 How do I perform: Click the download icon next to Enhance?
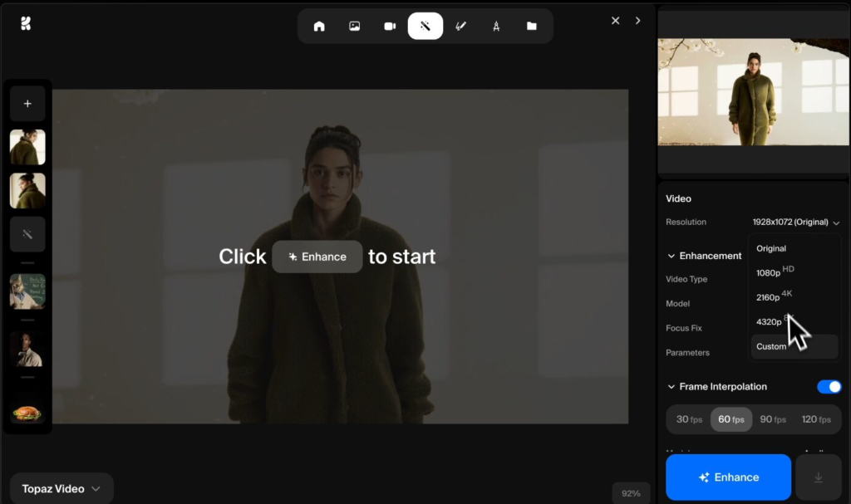point(818,477)
